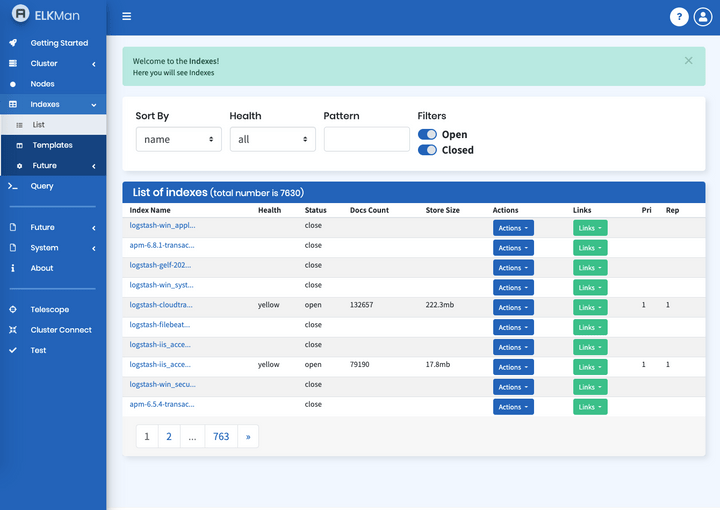
Task: Click the Query terminal prompt icon
Action: pyautogui.click(x=13, y=186)
